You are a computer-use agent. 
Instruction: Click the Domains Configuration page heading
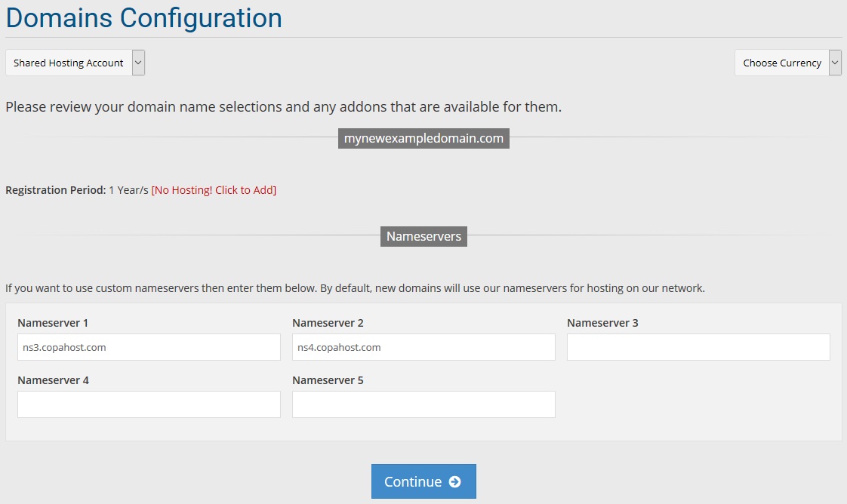(143, 18)
